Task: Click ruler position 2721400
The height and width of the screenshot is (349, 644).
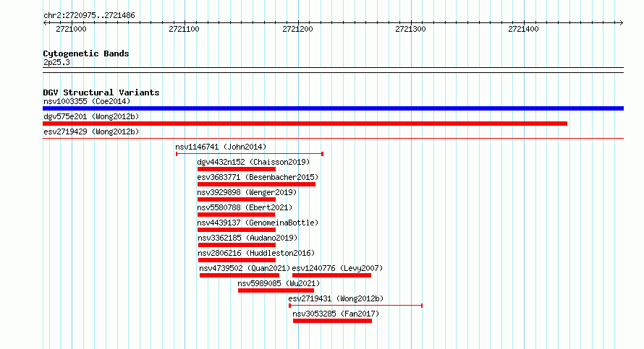Action: (x=523, y=29)
